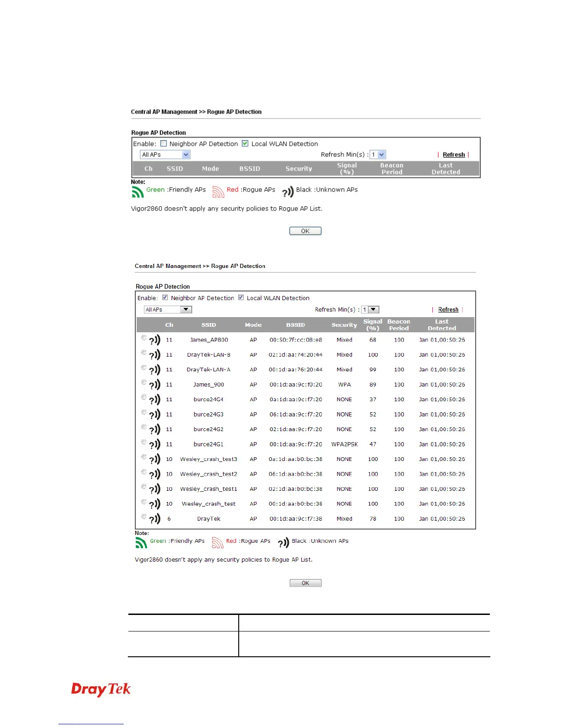Viewport: 563px width, 728px height.
Task: Click black Unknown APs icon in lower note
Action: [284, 543]
